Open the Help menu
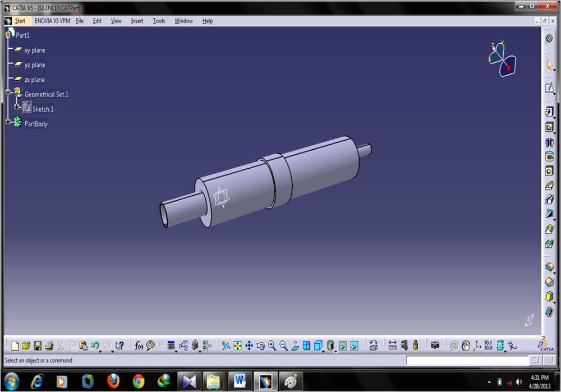 pyautogui.click(x=208, y=21)
